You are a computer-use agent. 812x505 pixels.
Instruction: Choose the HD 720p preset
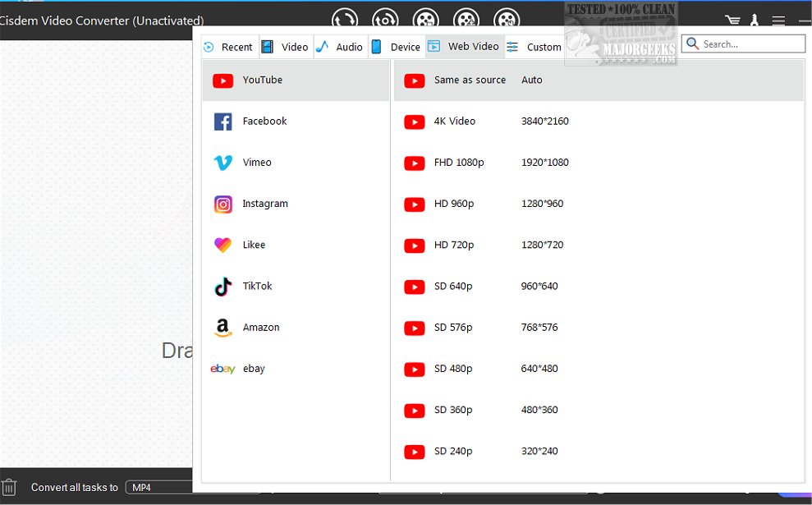point(599,245)
